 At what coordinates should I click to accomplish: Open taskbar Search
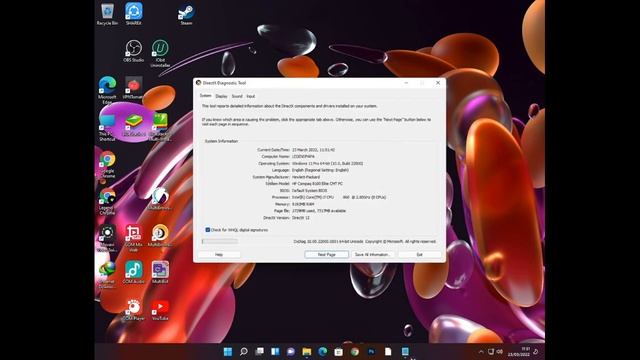click(x=244, y=351)
